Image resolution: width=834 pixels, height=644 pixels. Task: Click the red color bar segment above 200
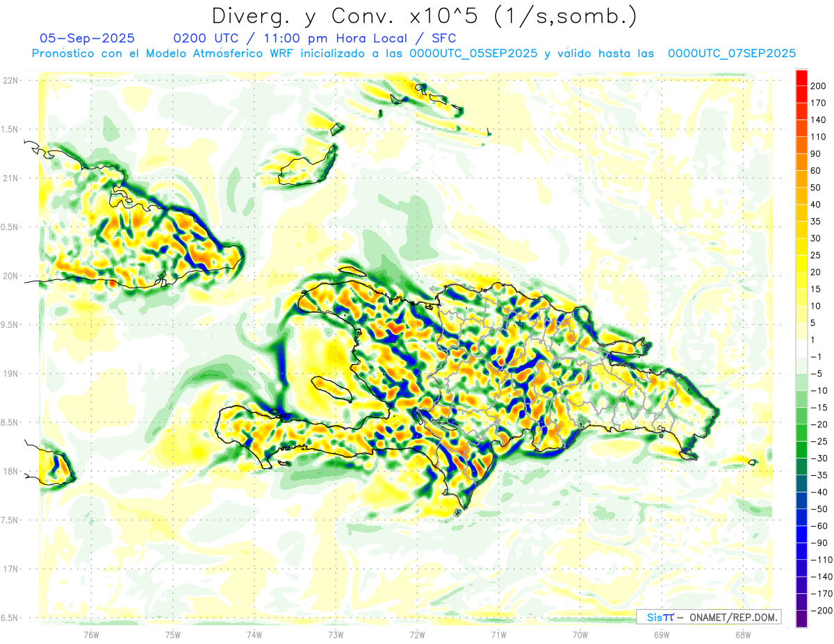pos(801,77)
